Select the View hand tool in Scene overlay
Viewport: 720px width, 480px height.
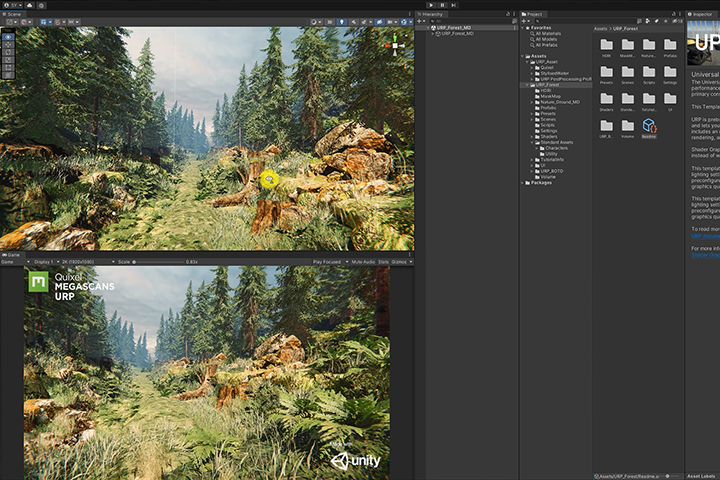click(8, 37)
